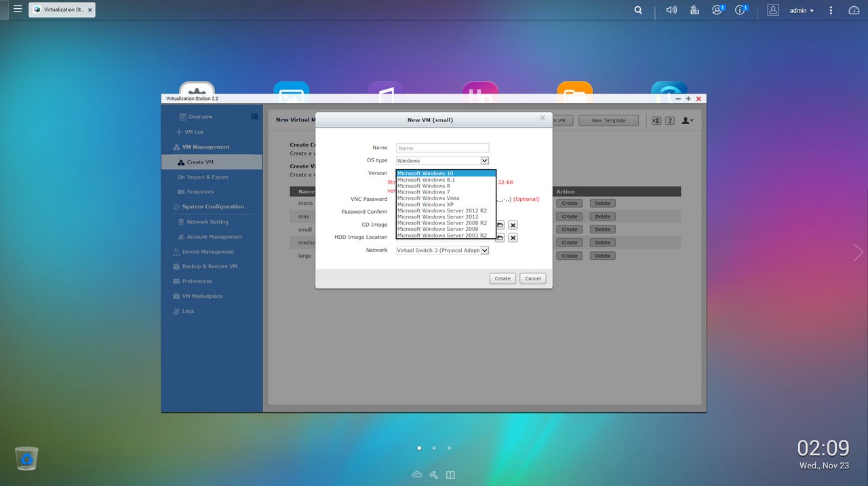Open external devices icon with badge
Image resolution: width=868 pixels, height=486 pixels.
[x=717, y=10]
